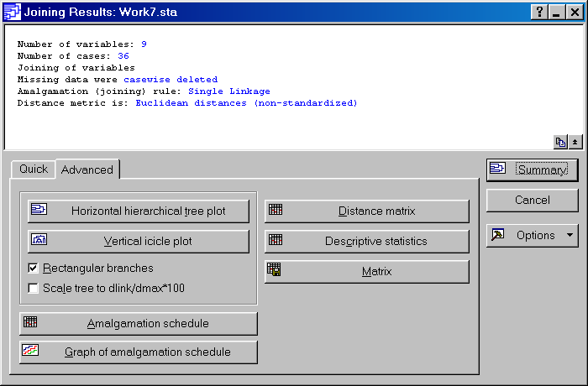Click the 'Joining of variables' line
Image resolution: width=588 pixels, height=386 pixels.
pos(76,68)
